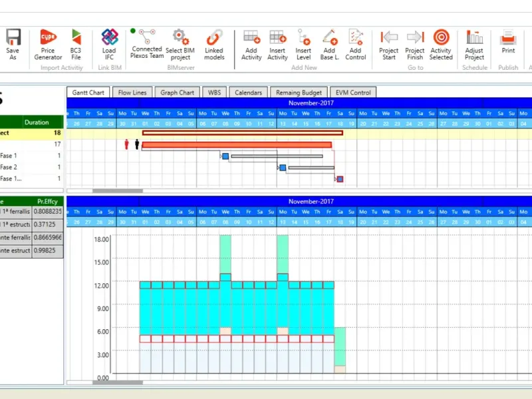Click the Add Control icon

click(x=356, y=37)
